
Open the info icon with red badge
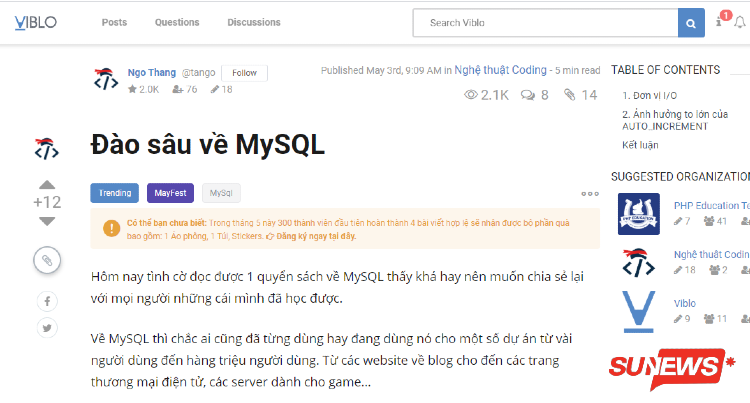[719, 22]
